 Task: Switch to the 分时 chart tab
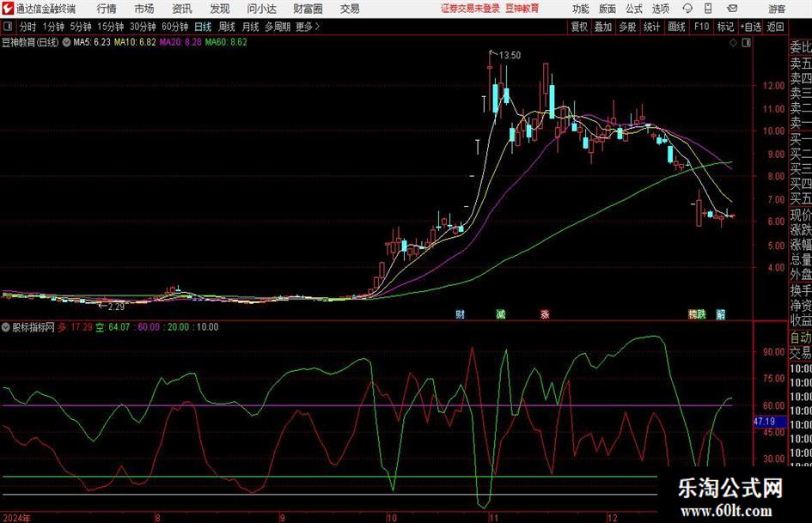tap(28, 27)
